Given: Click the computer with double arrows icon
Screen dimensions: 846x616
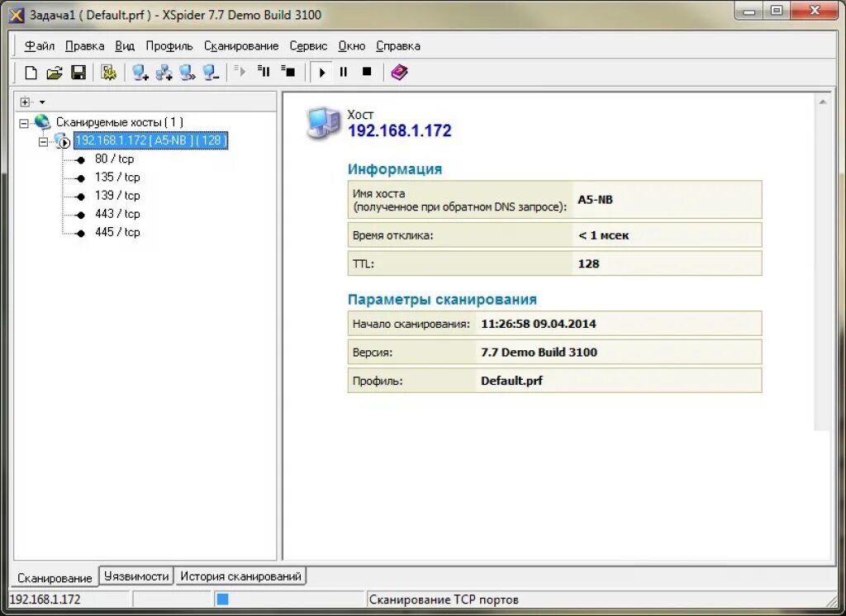Looking at the screenshot, I should pyautogui.click(x=188, y=73).
